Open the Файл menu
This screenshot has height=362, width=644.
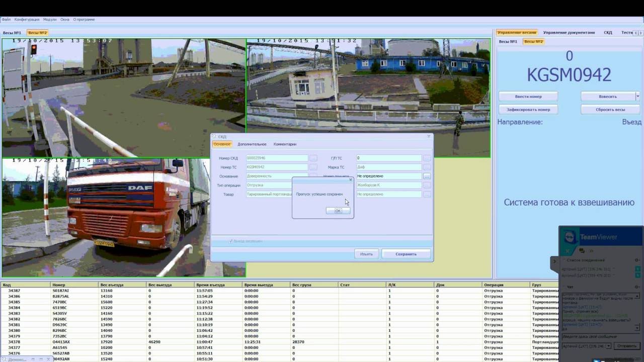[x=6, y=20]
